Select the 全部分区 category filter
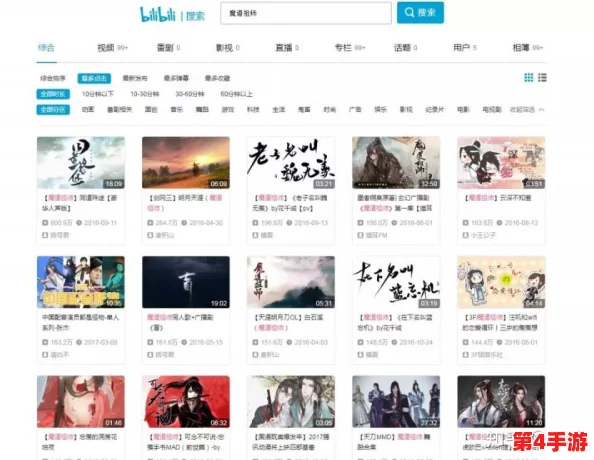 tap(53, 110)
